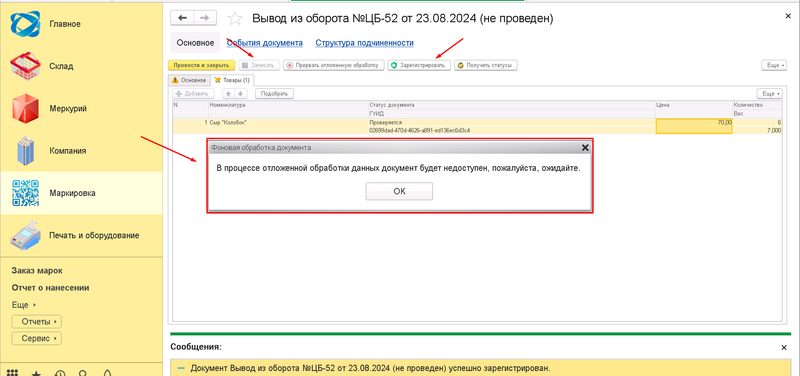Expand the Отчеты submenu

(36, 322)
